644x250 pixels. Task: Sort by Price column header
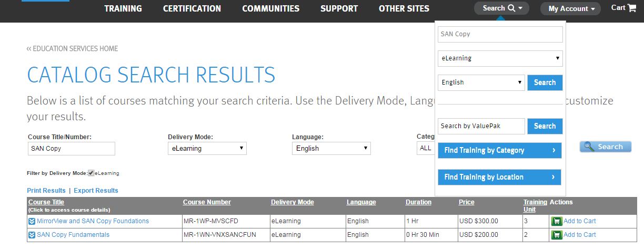[x=467, y=202]
